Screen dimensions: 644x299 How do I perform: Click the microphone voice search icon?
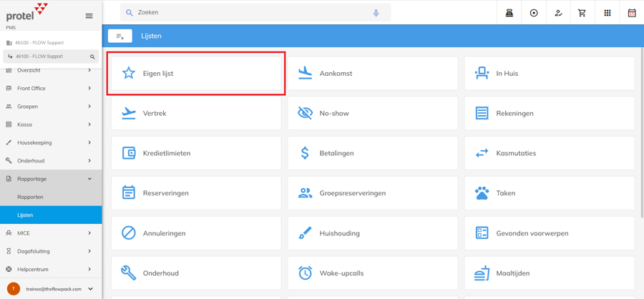coord(376,13)
